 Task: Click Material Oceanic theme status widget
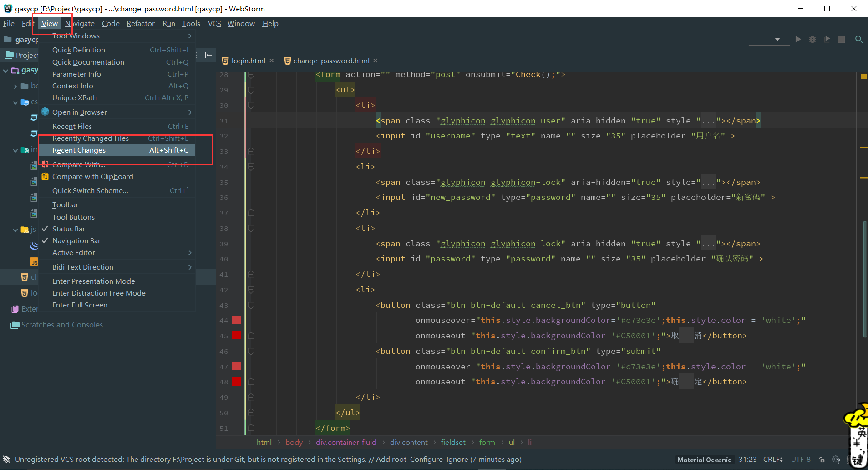704,460
